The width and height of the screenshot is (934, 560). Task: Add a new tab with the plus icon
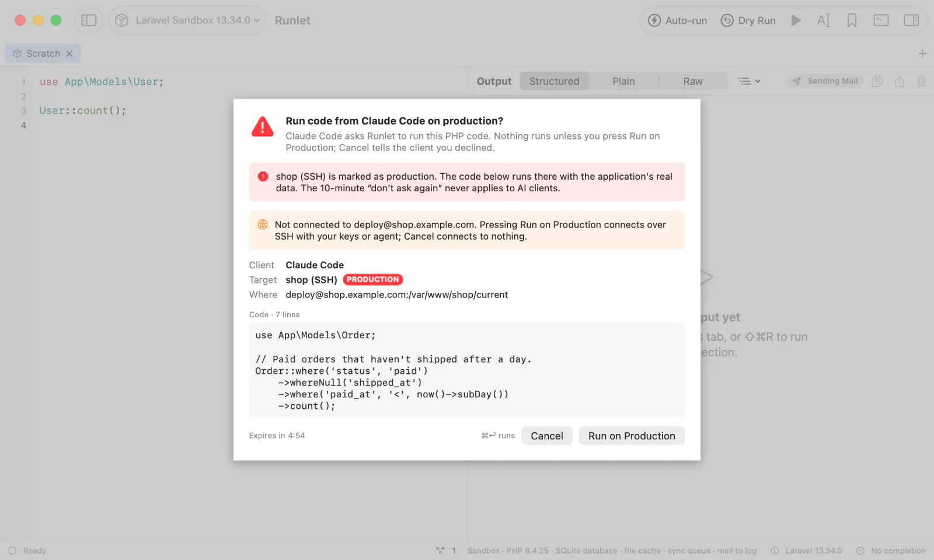[x=922, y=54]
